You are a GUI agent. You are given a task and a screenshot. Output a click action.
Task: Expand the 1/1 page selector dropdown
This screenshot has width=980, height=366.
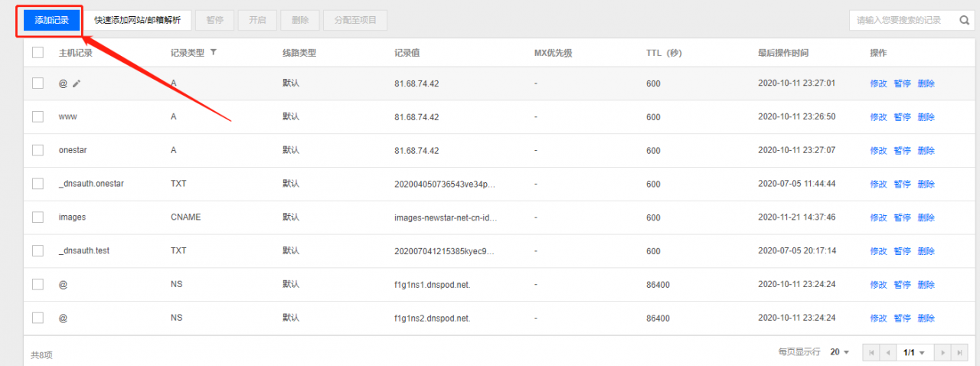(x=915, y=352)
